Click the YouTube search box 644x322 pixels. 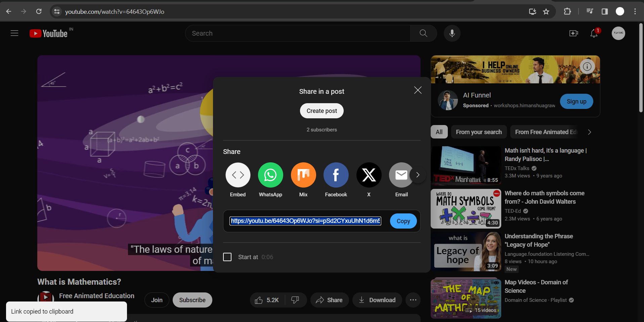pos(298,33)
